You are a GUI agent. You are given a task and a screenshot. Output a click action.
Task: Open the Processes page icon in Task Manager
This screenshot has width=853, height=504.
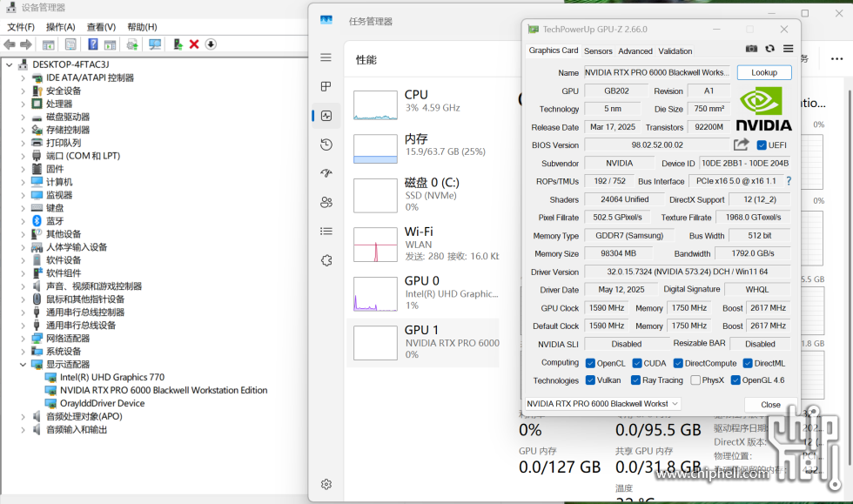(326, 86)
